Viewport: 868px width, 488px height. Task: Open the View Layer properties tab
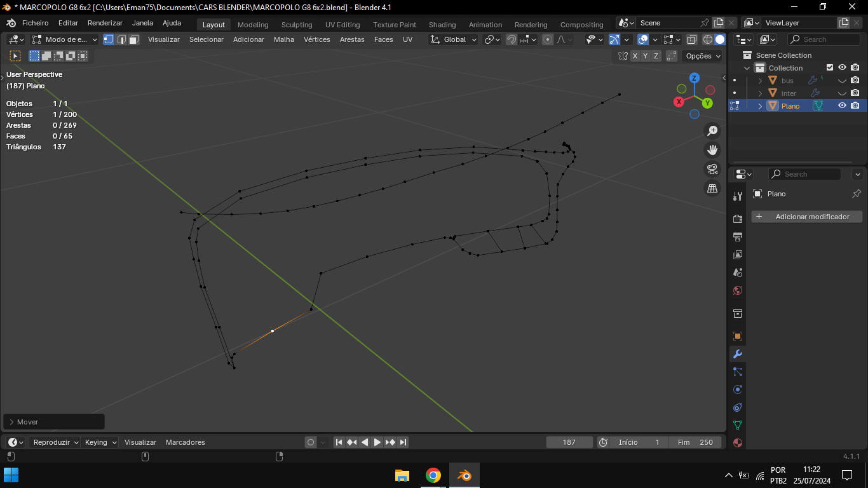coord(738,254)
